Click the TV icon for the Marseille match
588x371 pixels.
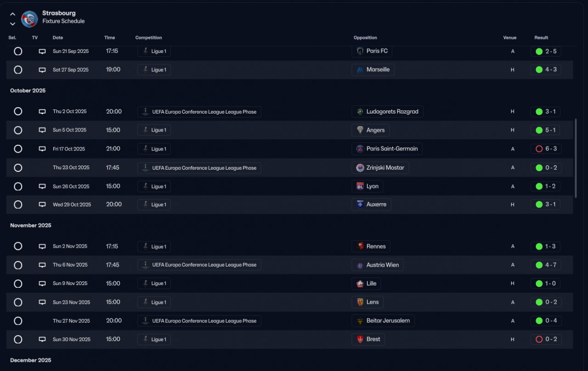pos(42,70)
